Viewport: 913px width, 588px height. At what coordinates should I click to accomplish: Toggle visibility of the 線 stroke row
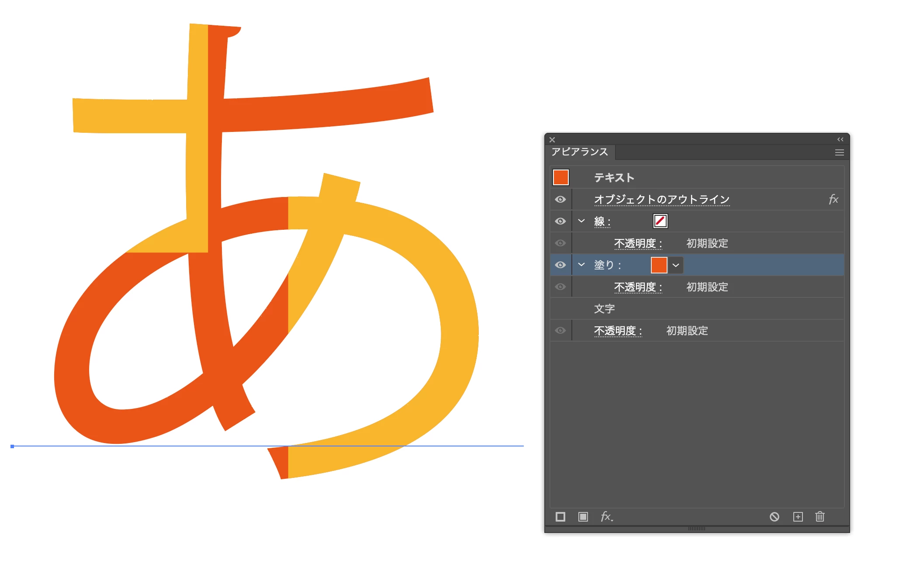[x=560, y=221]
